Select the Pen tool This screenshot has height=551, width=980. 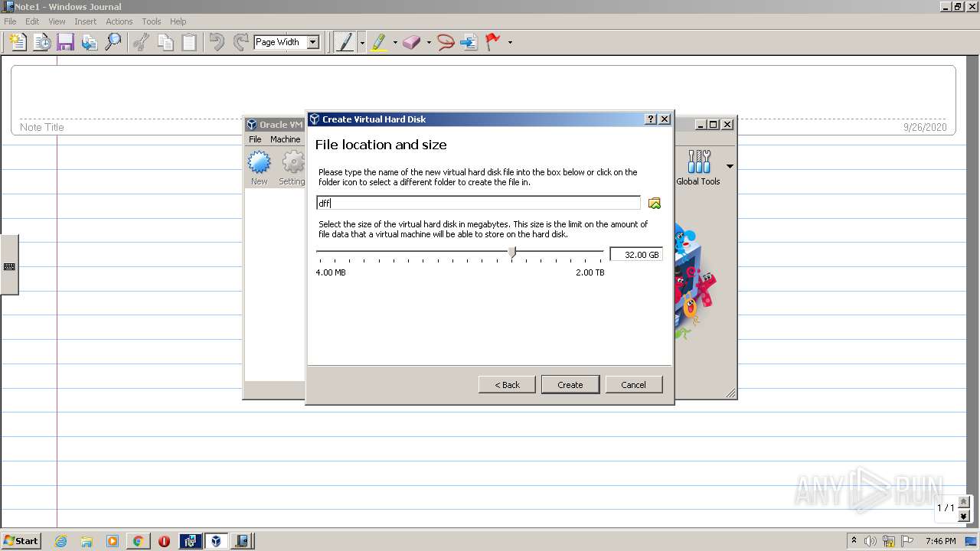click(x=345, y=42)
